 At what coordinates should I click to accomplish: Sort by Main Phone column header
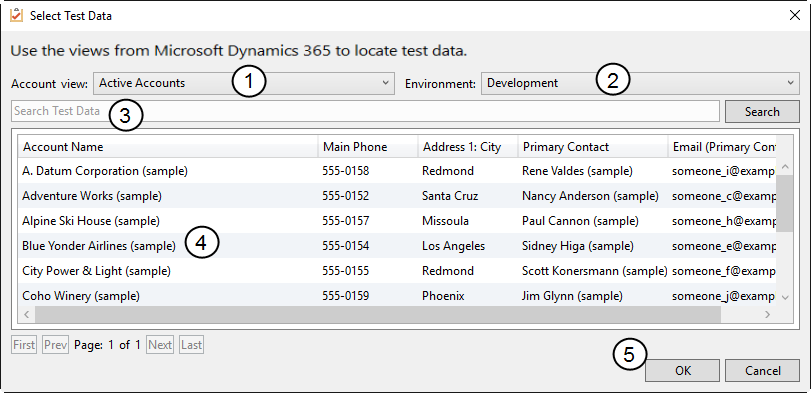[368, 147]
